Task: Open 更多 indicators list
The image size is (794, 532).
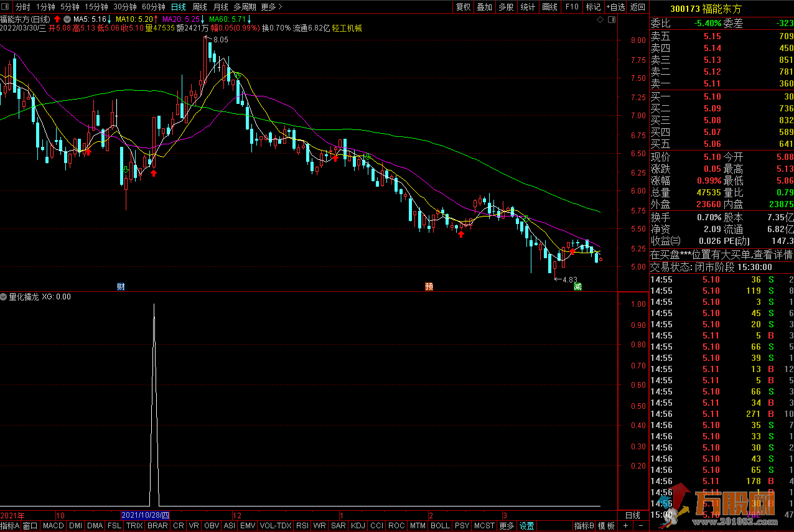Action: (507, 526)
